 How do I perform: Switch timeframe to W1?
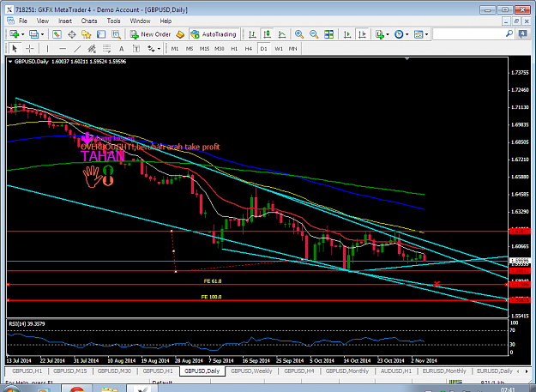279,49
